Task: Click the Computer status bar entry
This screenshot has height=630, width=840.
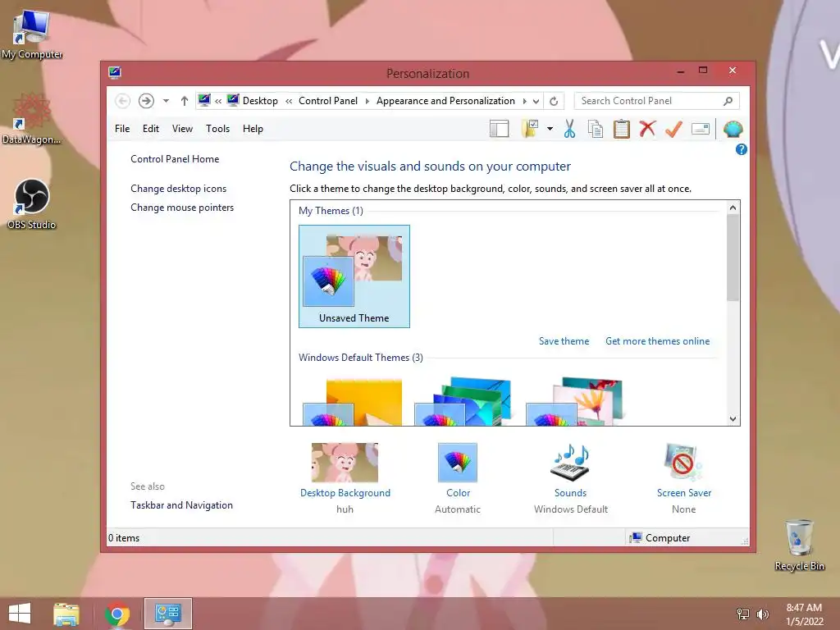Action: coord(660,538)
